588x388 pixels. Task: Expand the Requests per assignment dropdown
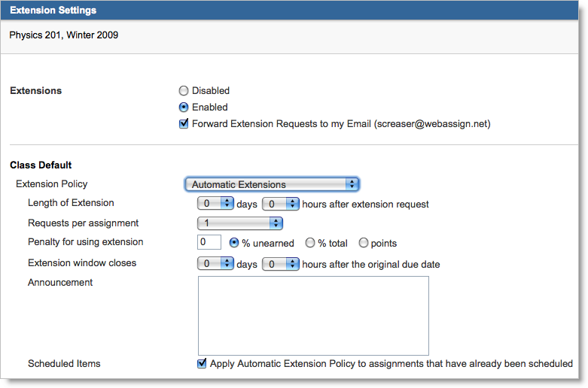tap(239, 223)
